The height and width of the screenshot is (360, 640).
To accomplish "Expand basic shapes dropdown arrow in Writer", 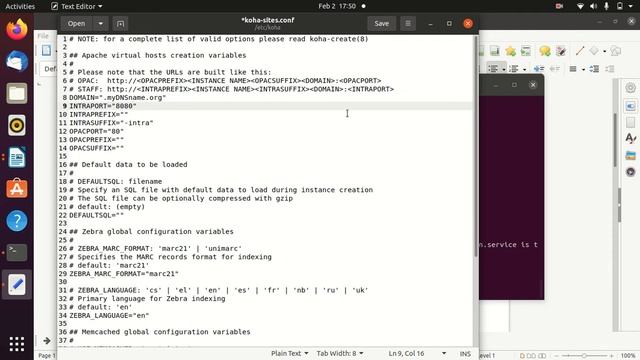I will [x=604, y=51].
